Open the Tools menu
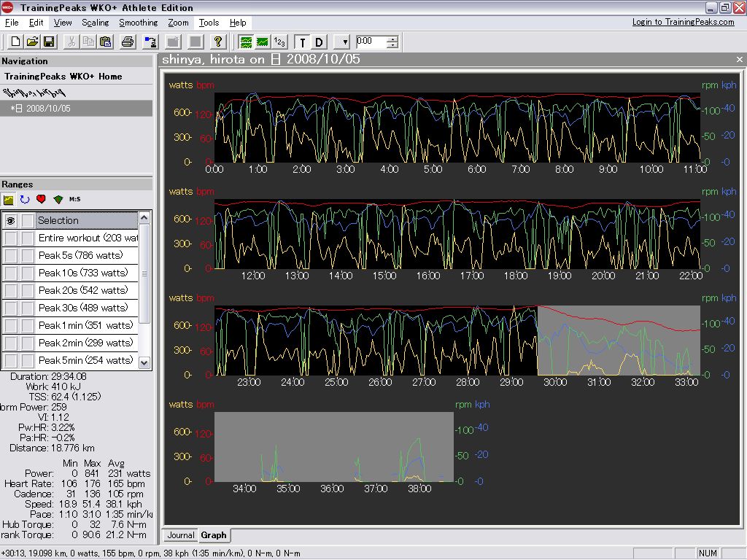Screen dimensions: 747x560 (x=209, y=23)
